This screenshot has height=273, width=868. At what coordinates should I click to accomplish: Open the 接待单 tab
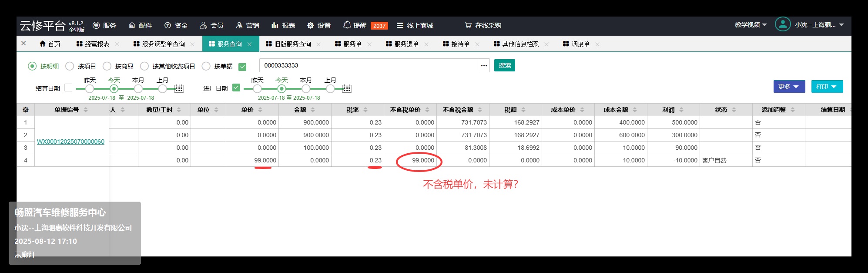[x=460, y=44]
